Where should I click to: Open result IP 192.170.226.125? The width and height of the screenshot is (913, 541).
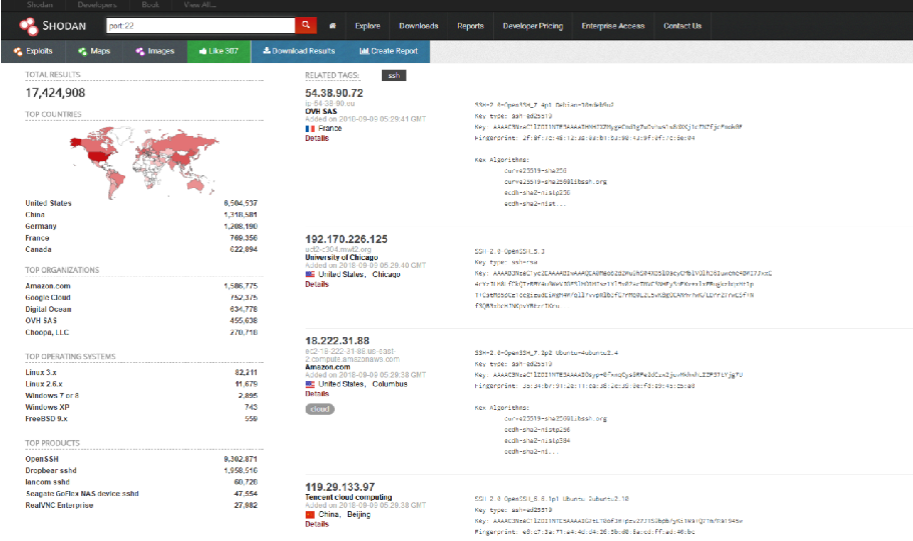point(346,239)
